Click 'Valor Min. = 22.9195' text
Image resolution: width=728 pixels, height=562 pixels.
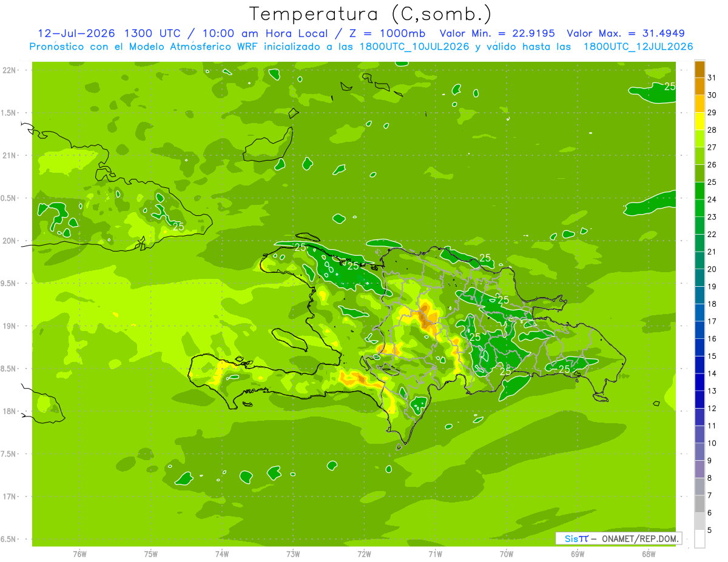497,33
